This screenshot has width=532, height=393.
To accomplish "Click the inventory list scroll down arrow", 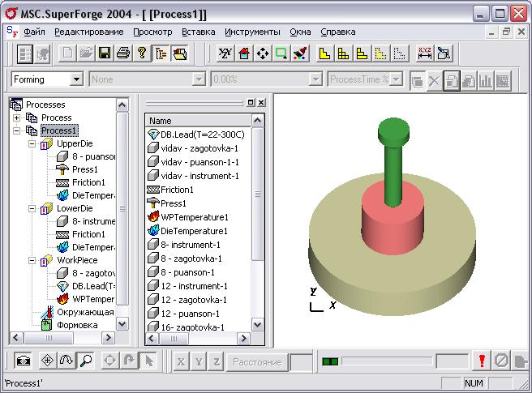I will pyautogui.click(x=258, y=325).
